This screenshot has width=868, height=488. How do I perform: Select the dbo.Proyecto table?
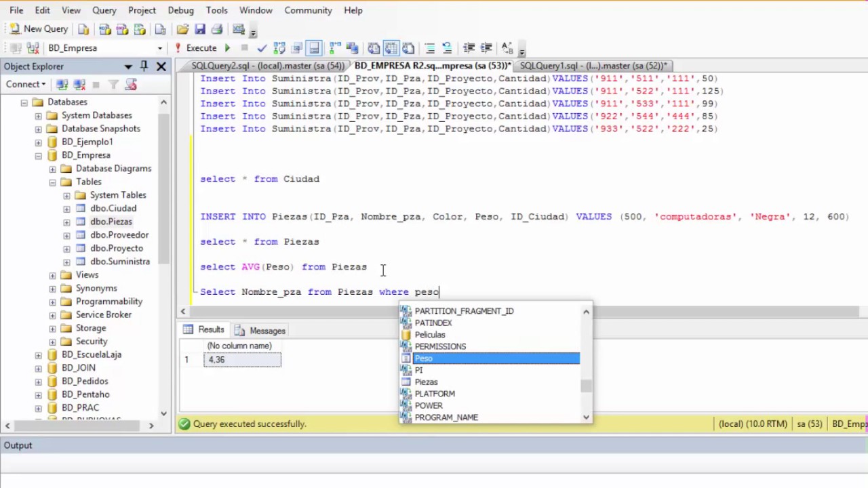coord(117,248)
